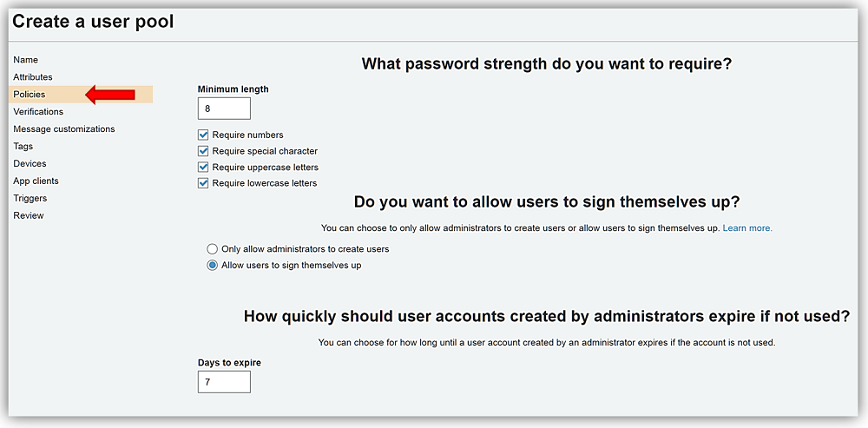Navigate to Message customizations
868x428 pixels.
pos(64,129)
